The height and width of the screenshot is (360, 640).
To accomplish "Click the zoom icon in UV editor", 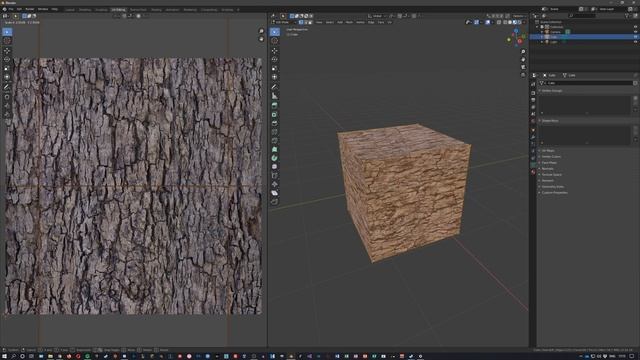I will (261, 31).
